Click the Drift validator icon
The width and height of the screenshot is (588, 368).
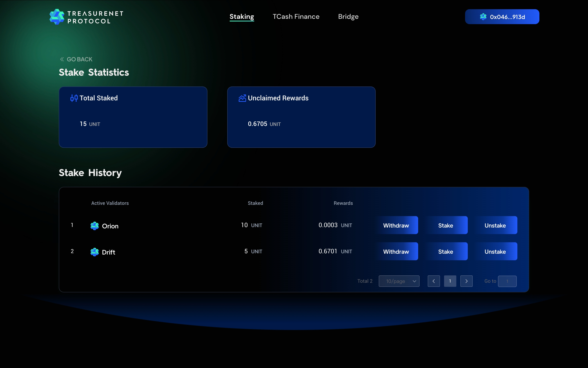tap(95, 252)
